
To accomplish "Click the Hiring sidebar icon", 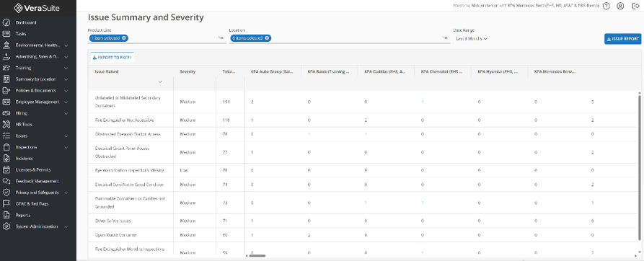I will (6, 113).
